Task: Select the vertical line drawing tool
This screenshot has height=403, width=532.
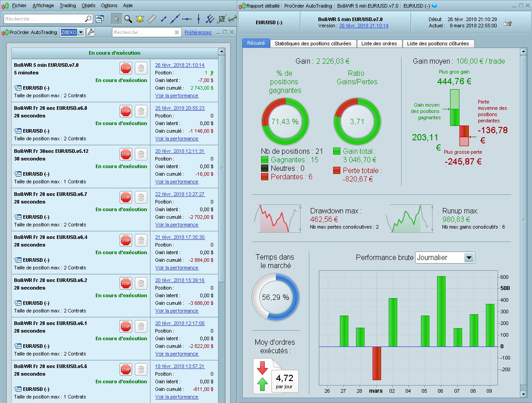Action: pos(198,19)
